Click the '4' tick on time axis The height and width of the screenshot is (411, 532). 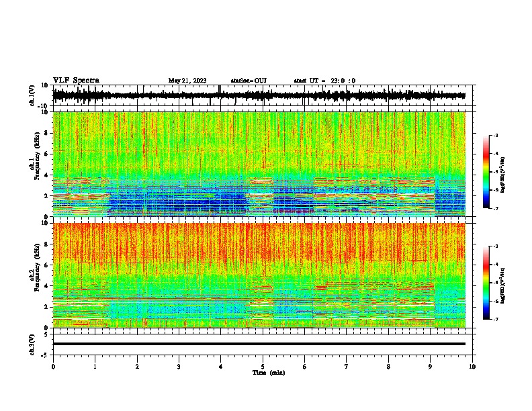221,367
